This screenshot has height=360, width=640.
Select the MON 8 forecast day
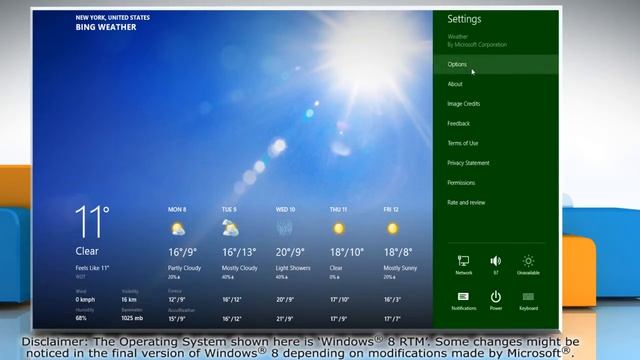pyautogui.click(x=177, y=209)
